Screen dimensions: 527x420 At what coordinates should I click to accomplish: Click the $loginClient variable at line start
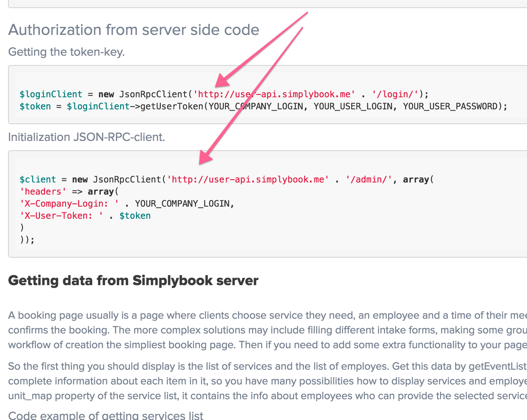(51, 94)
